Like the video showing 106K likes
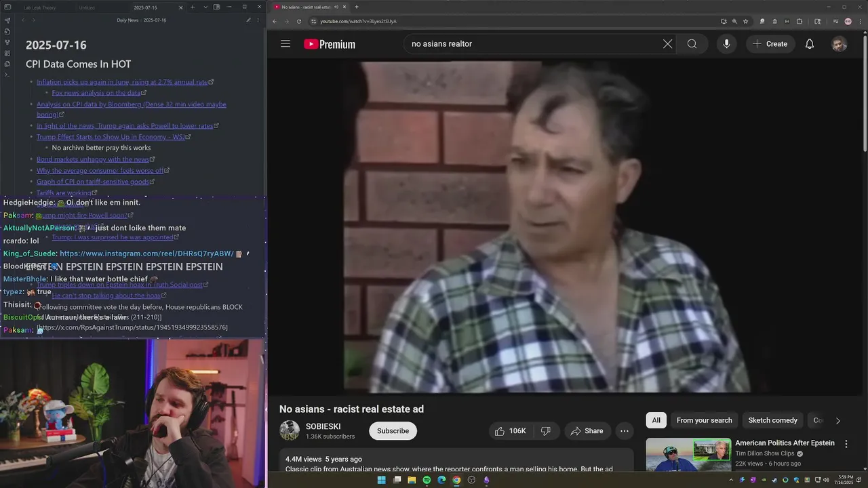868x488 pixels. pos(509,431)
